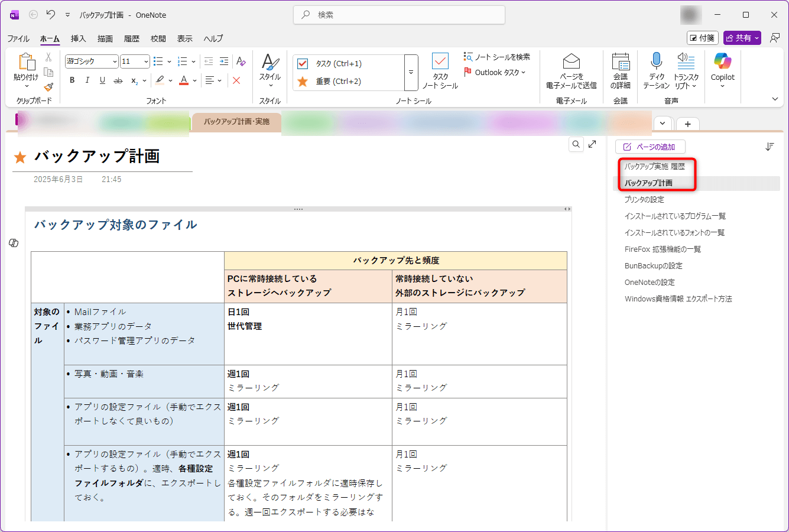
Task: Click the Meeting Details icon
Action: 621,61
